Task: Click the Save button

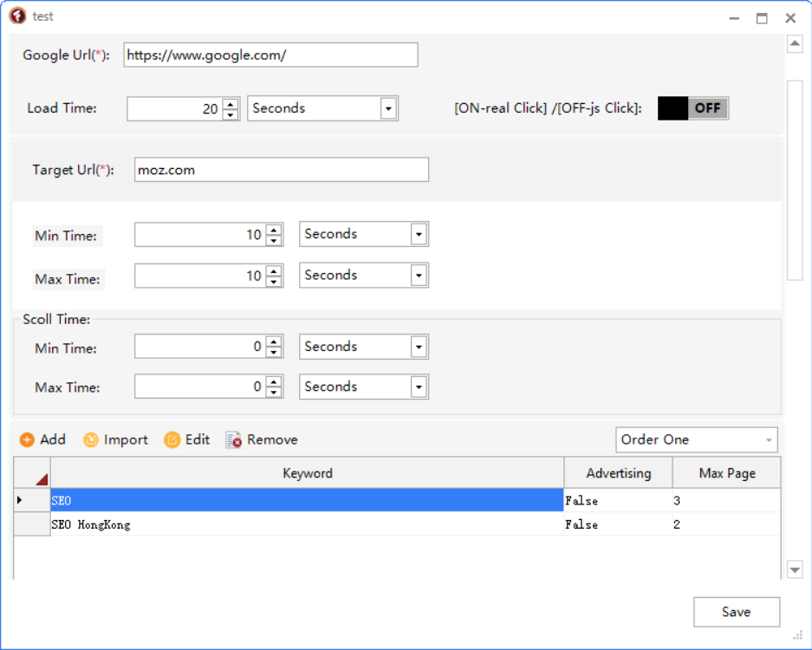Action: [737, 612]
